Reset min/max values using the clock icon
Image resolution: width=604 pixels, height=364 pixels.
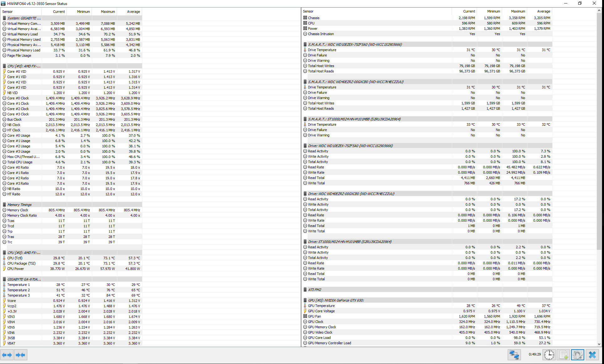coord(549,355)
